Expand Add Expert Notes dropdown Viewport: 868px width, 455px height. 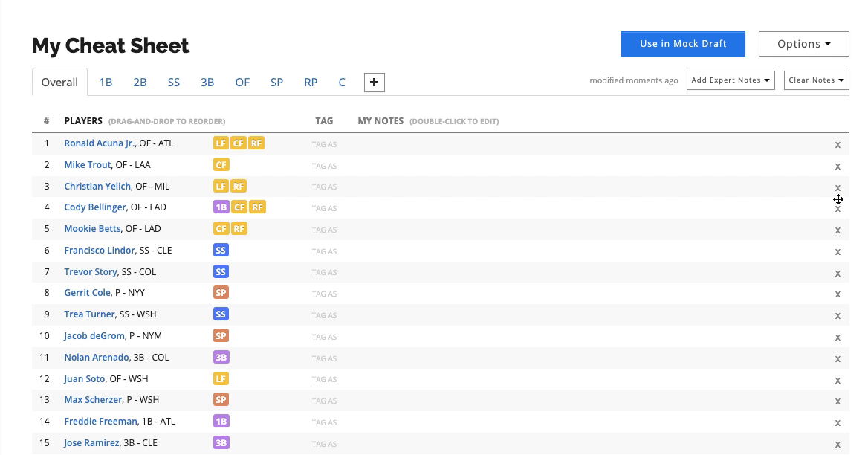[731, 80]
